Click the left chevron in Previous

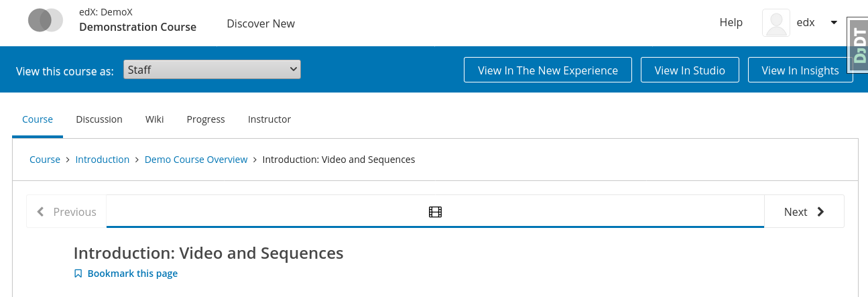tap(40, 212)
